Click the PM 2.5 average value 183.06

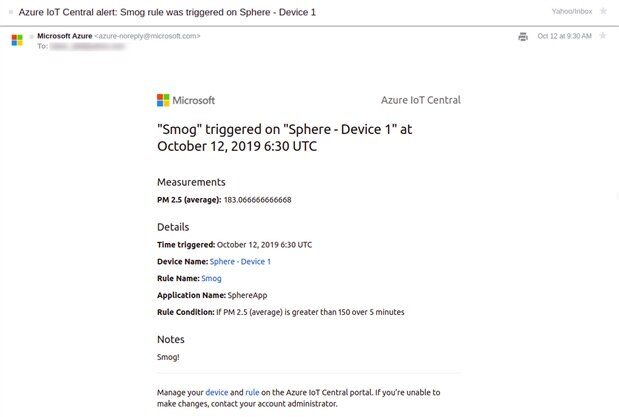pos(257,200)
